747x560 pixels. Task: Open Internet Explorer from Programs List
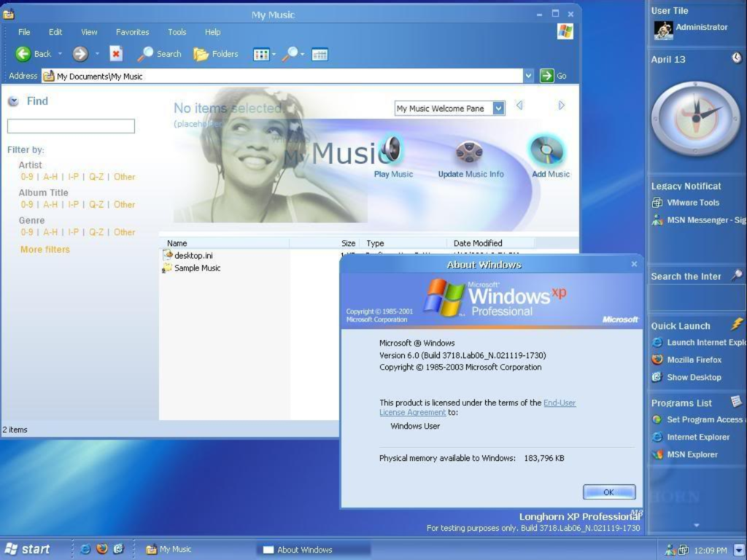[x=691, y=437]
